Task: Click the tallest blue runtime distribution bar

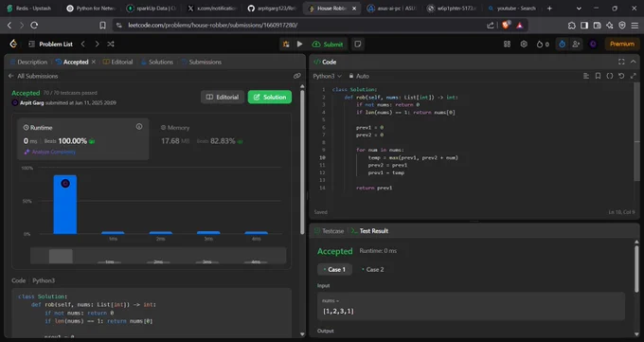Action: pyautogui.click(x=65, y=205)
